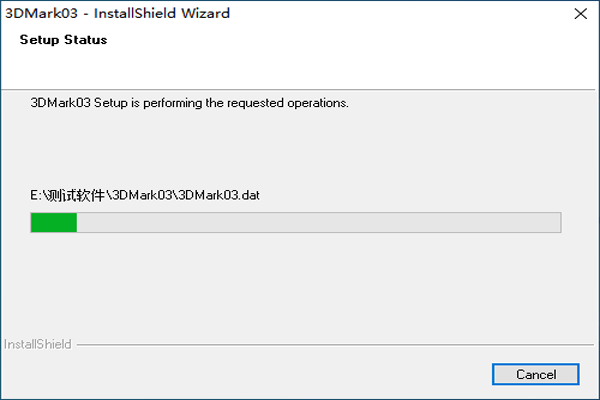This screenshot has width=600, height=400.
Task: Click the blank area above the file path
Action: click(x=300, y=150)
